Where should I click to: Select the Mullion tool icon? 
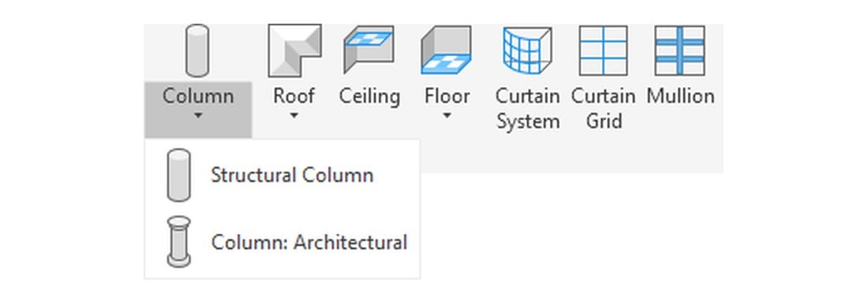tap(679, 51)
